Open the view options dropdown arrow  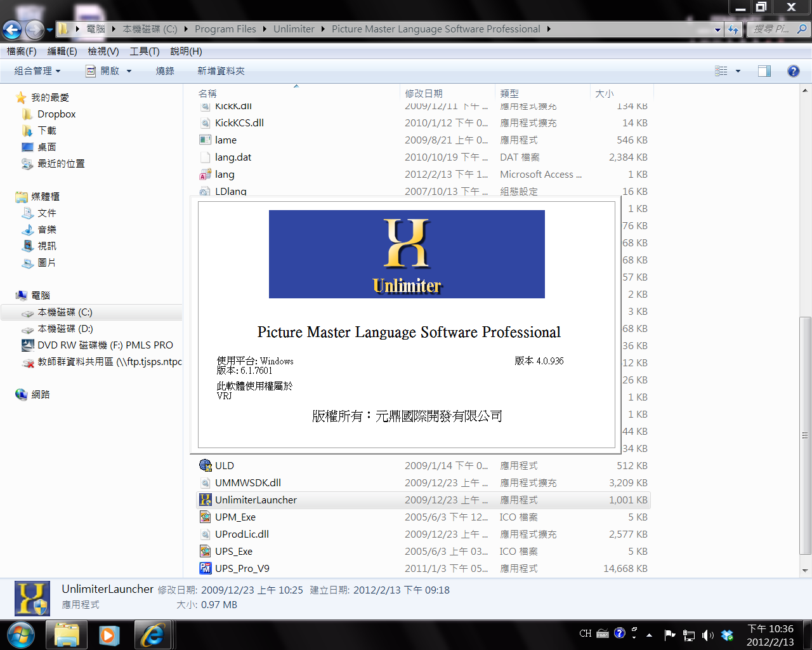738,71
